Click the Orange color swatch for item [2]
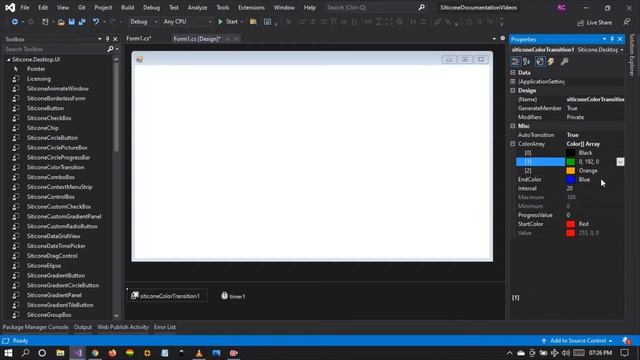The width and height of the screenshot is (640, 360). pyautogui.click(x=571, y=171)
